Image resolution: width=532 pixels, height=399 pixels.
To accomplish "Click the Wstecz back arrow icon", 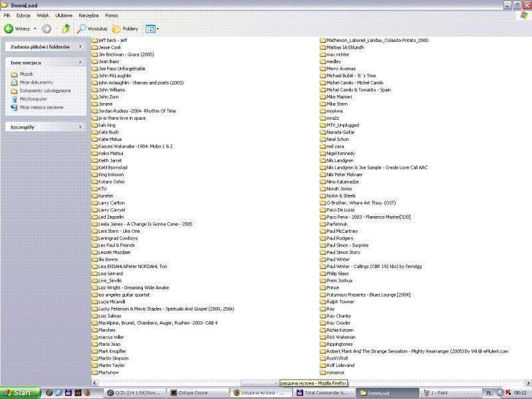I will 9,29.
